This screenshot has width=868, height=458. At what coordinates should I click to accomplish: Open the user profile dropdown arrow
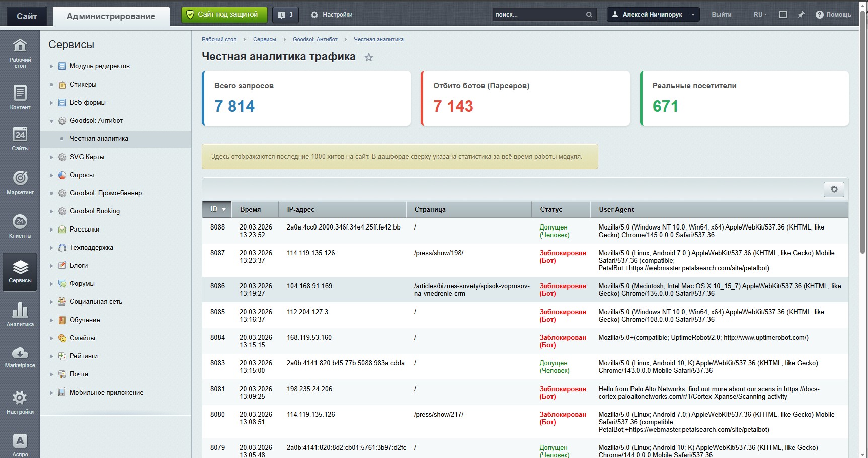click(x=693, y=15)
